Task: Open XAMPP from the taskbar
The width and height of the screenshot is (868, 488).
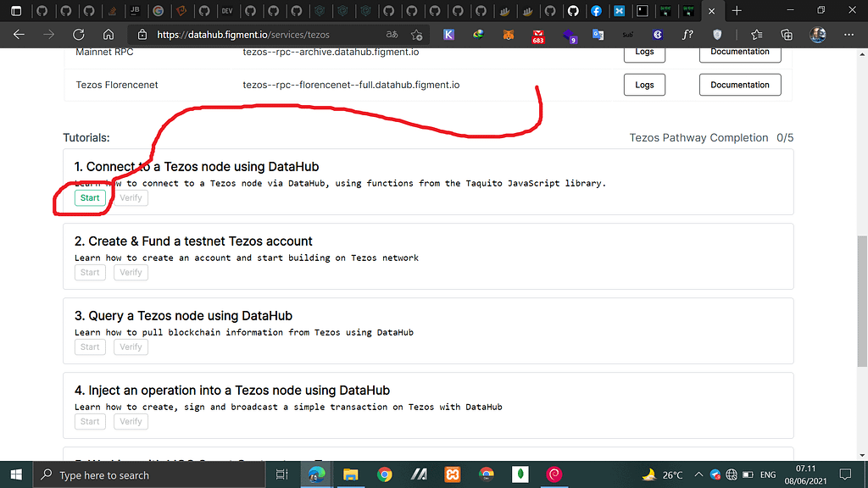Action: [453, 474]
